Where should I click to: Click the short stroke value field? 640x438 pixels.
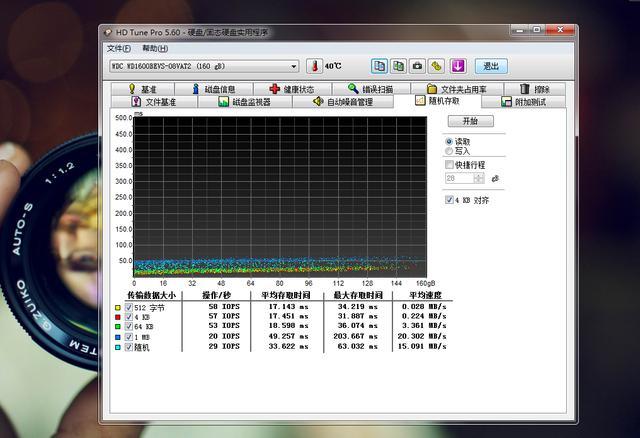(460, 178)
